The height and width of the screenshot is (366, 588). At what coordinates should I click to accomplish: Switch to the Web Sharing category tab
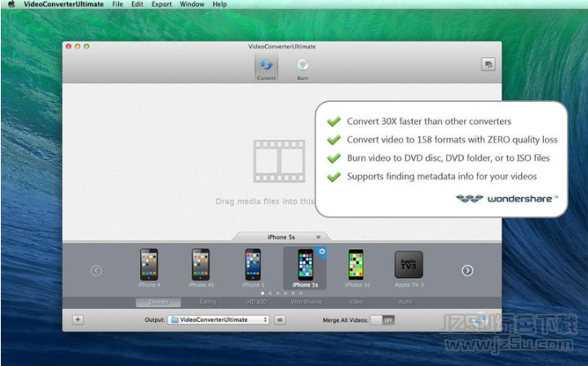pos(307,302)
